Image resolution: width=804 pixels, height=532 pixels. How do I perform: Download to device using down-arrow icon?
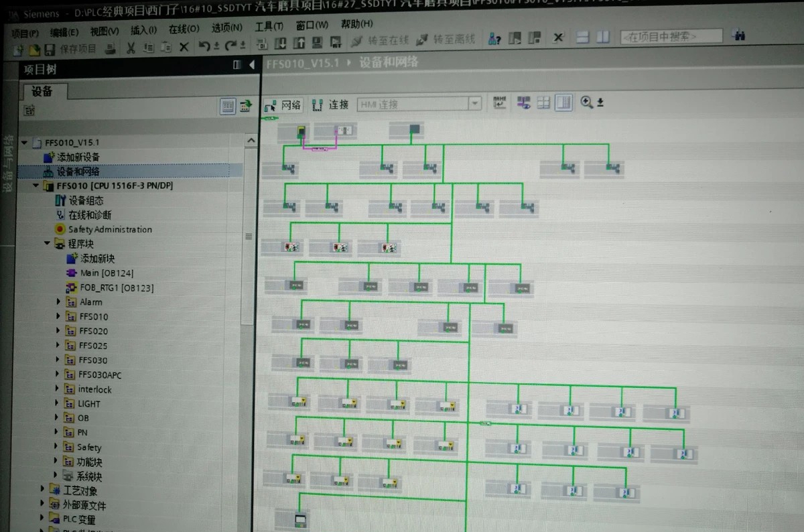(281, 44)
